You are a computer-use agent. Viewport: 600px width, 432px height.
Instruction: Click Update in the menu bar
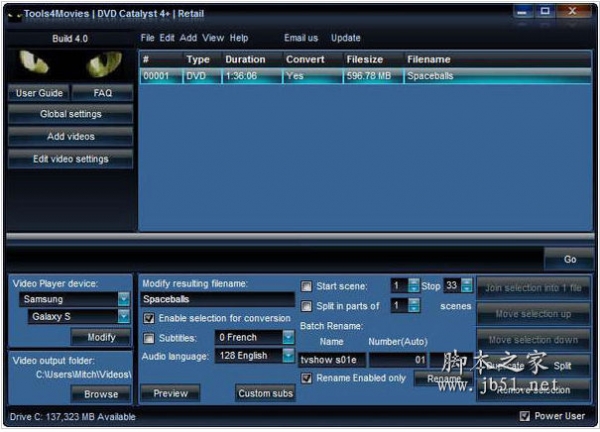346,38
